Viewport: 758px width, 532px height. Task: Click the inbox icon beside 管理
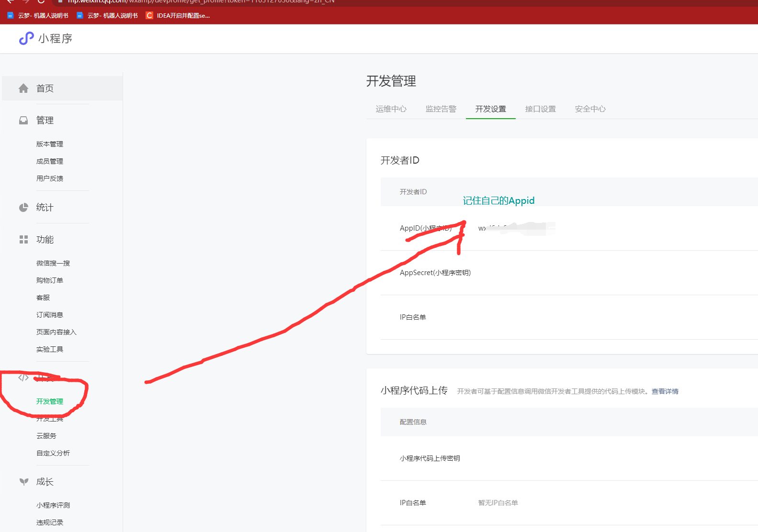(23, 120)
